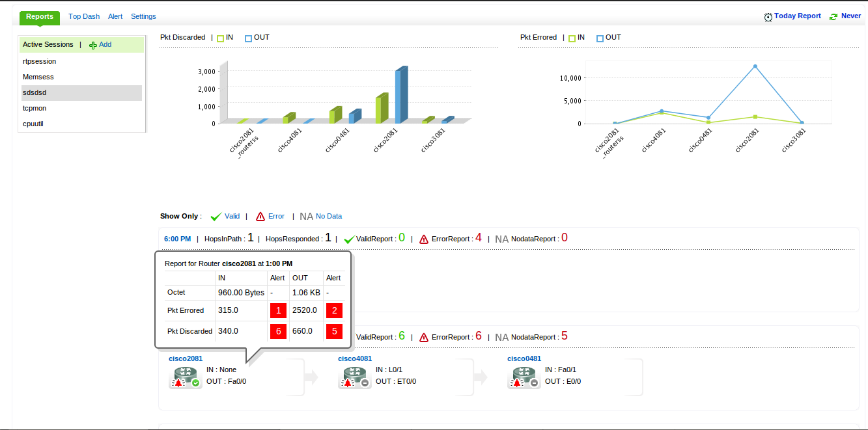Click the green Valid checkmark filter icon
The width and height of the screenshot is (868, 430).
[x=216, y=217]
